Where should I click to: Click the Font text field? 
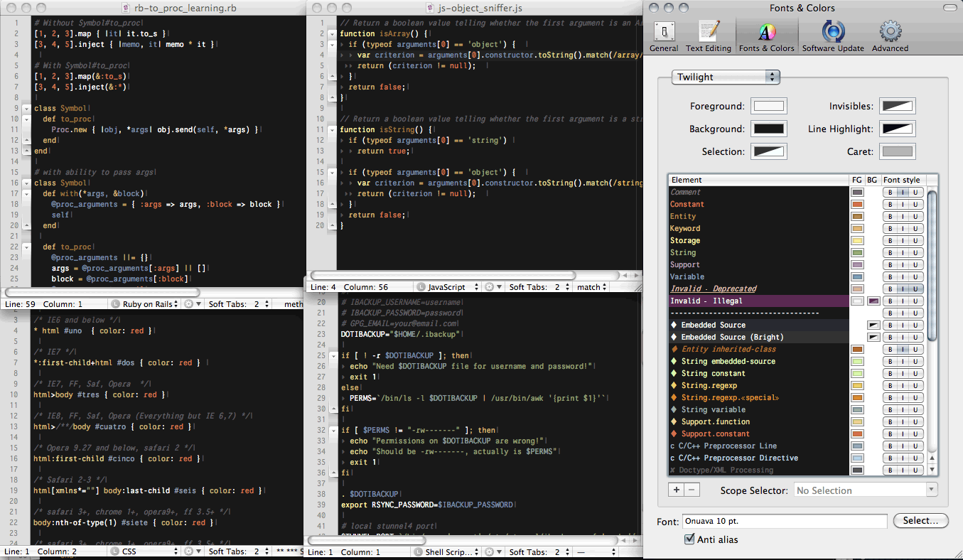784,521
